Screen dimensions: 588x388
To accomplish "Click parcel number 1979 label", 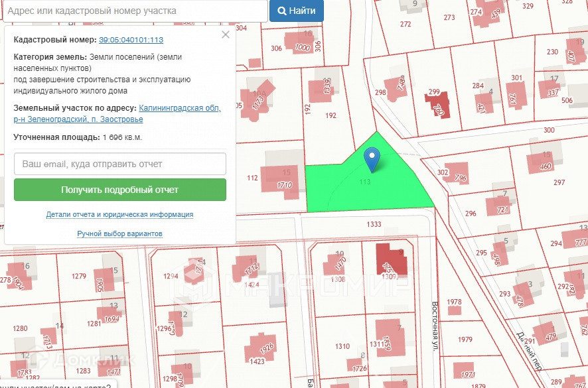I will click(x=465, y=340).
